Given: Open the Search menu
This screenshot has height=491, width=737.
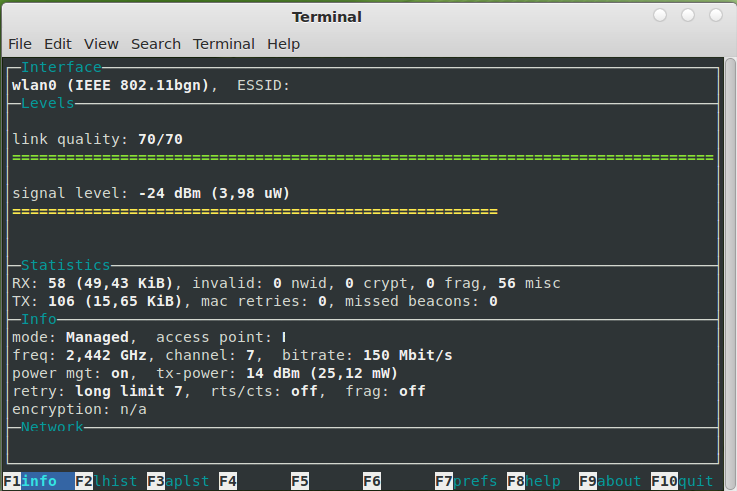Looking at the screenshot, I should click(156, 44).
